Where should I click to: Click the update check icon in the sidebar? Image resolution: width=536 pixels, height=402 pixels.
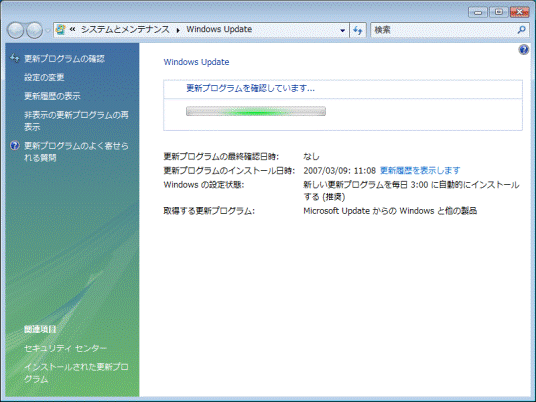tap(15, 58)
